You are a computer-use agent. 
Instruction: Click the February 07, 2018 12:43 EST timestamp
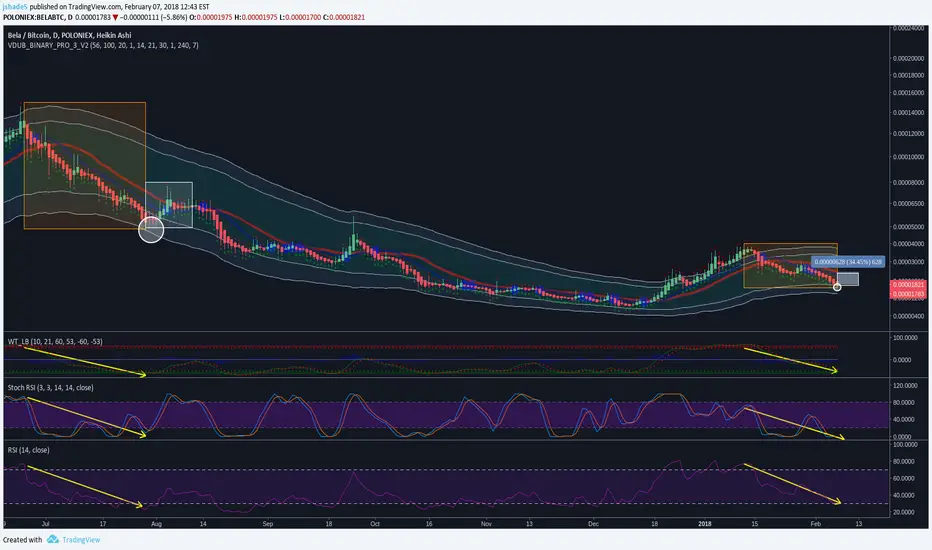167,7
